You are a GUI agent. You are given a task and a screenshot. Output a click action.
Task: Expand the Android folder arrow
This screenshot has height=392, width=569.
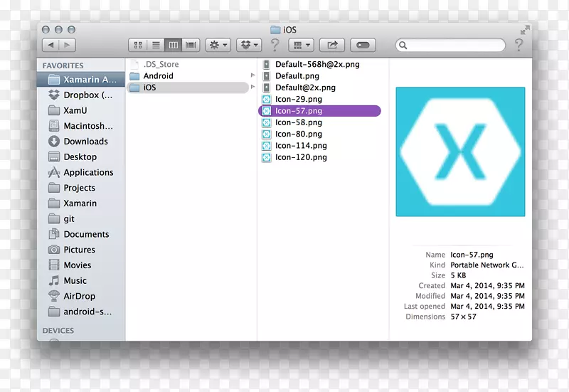point(253,75)
